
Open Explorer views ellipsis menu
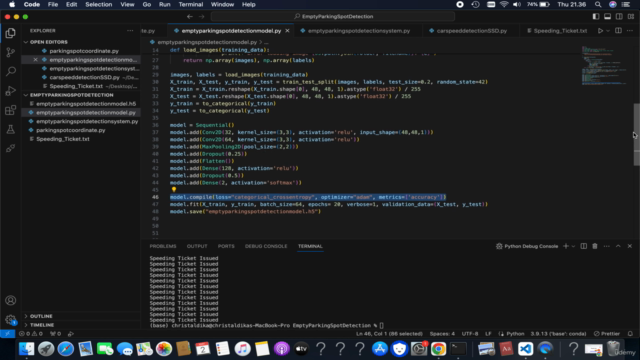click(130, 31)
